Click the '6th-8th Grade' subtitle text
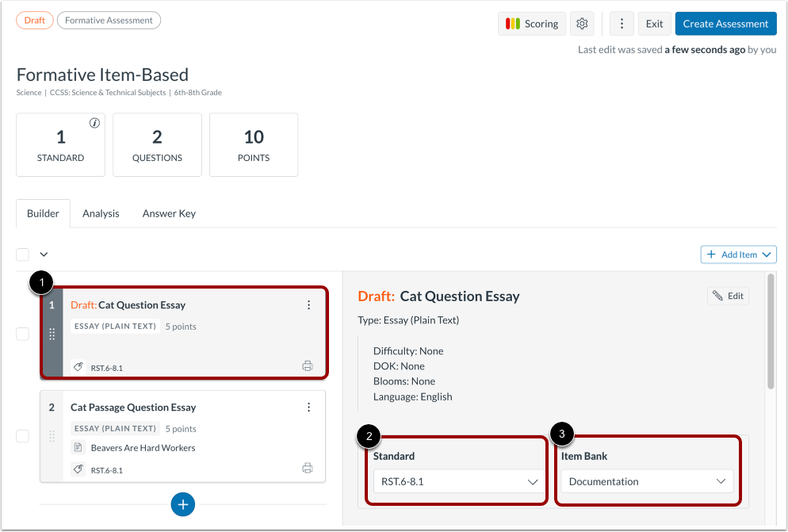788x532 pixels. click(x=198, y=93)
